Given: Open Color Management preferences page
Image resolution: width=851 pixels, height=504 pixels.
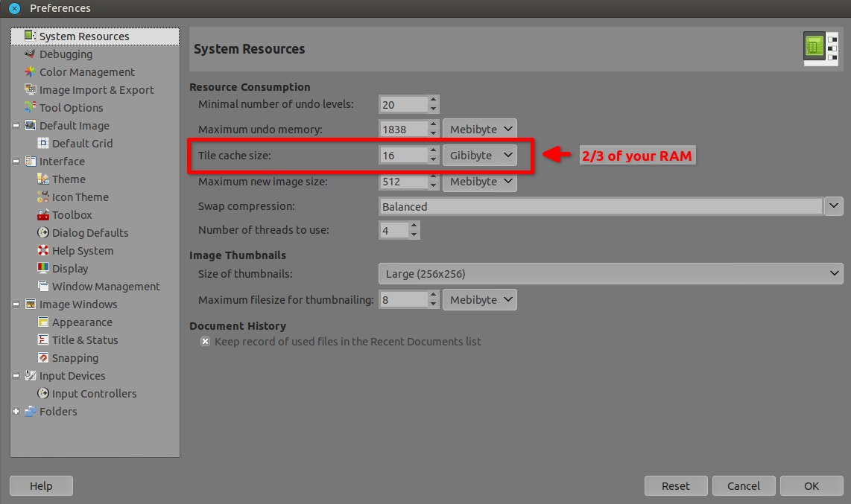Looking at the screenshot, I should 95,72.
